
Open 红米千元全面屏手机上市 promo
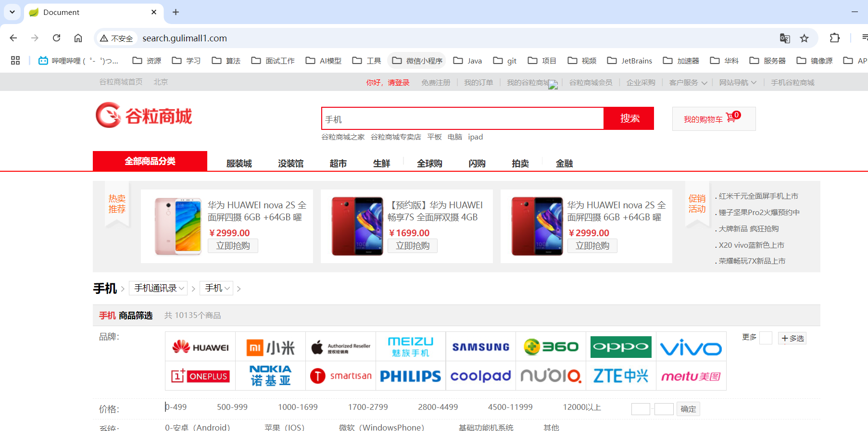(758, 196)
